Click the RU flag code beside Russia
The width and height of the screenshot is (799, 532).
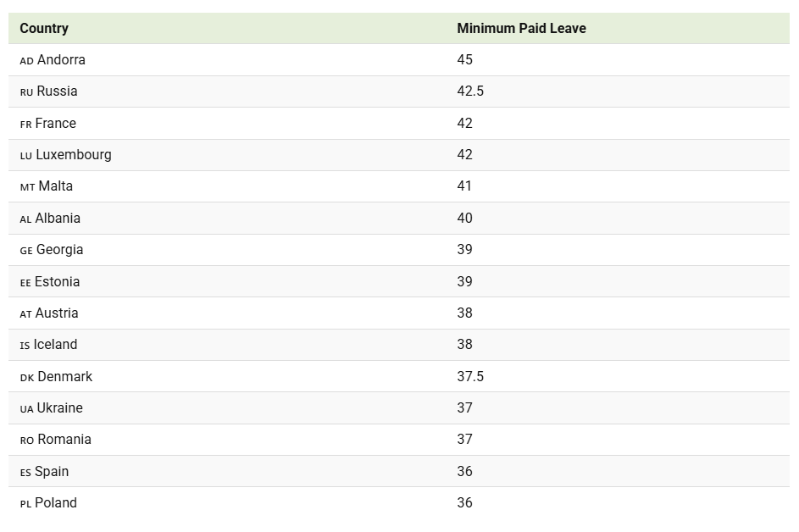point(26,92)
